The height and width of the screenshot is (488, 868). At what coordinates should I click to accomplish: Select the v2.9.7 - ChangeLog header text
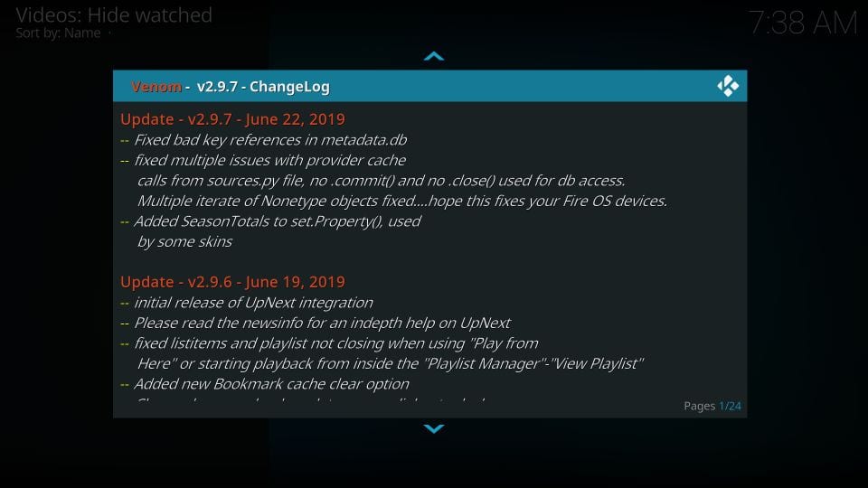(x=263, y=87)
